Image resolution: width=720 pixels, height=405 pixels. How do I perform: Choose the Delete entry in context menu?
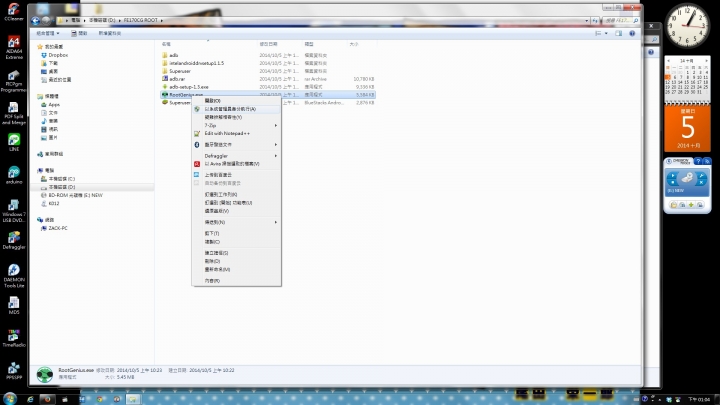[x=236, y=261]
